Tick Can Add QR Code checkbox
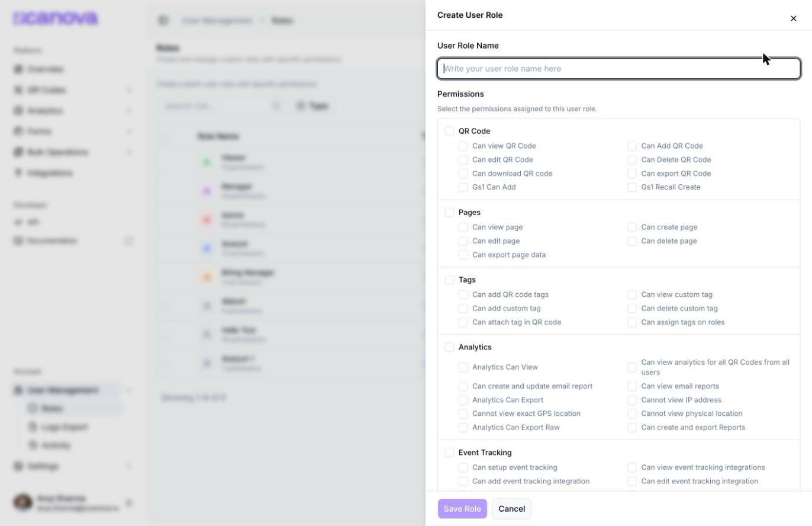Screen dimensions: 812x526 pyautogui.click(x=632, y=146)
